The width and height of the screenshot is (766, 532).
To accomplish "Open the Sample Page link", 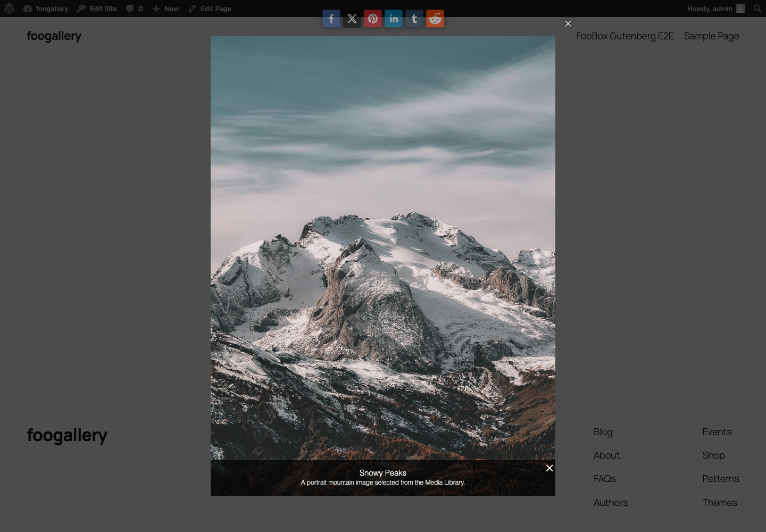I will 711,36.
